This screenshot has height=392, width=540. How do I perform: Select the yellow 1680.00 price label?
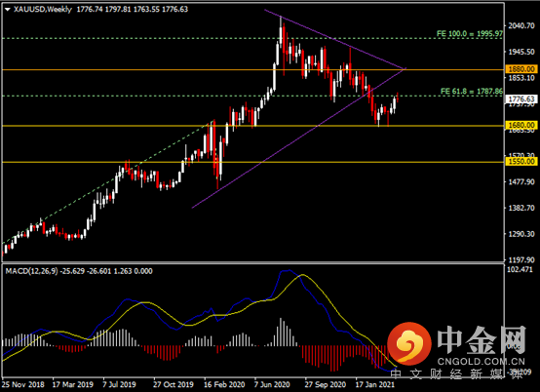(521, 125)
